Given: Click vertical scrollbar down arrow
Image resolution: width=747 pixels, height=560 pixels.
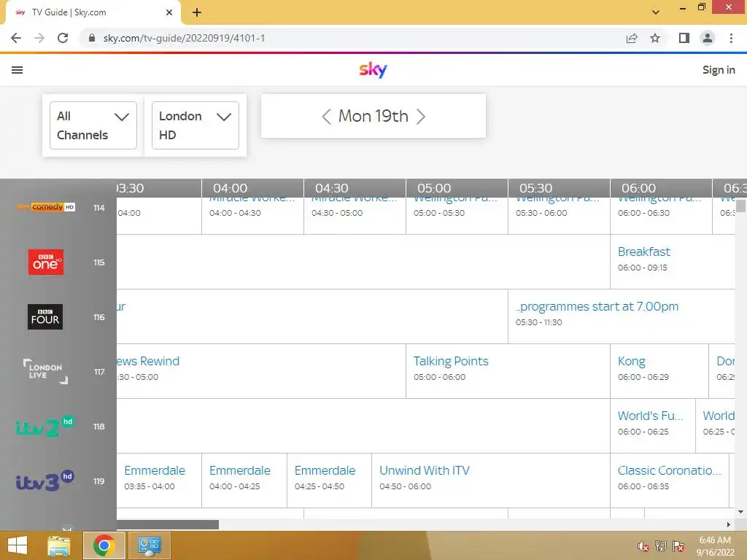Looking at the screenshot, I should pos(741,512).
